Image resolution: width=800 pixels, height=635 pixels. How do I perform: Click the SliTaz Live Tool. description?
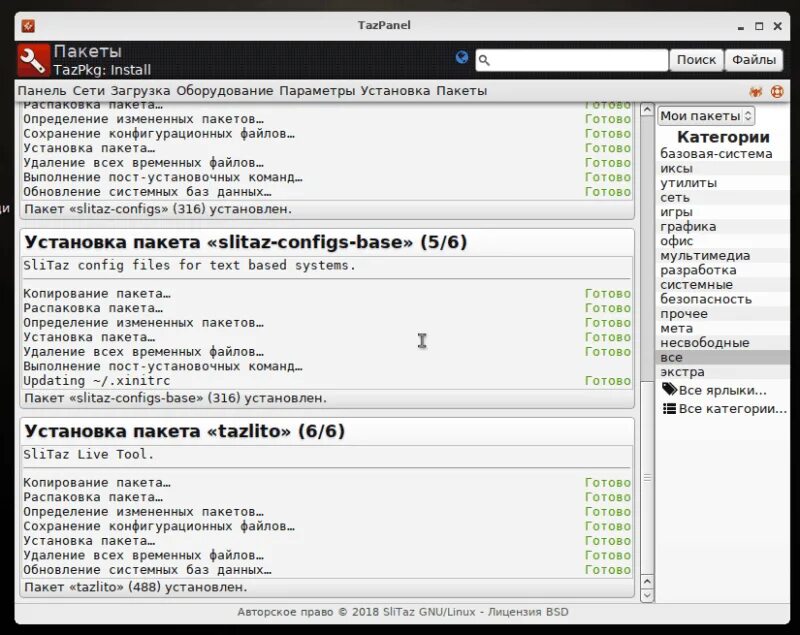(88, 454)
